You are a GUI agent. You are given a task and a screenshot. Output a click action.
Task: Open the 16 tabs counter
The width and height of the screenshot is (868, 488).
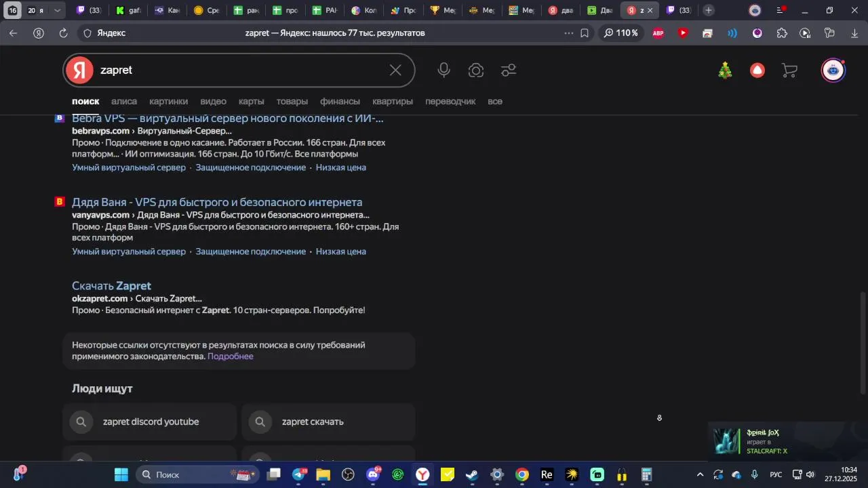[x=12, y=10]
